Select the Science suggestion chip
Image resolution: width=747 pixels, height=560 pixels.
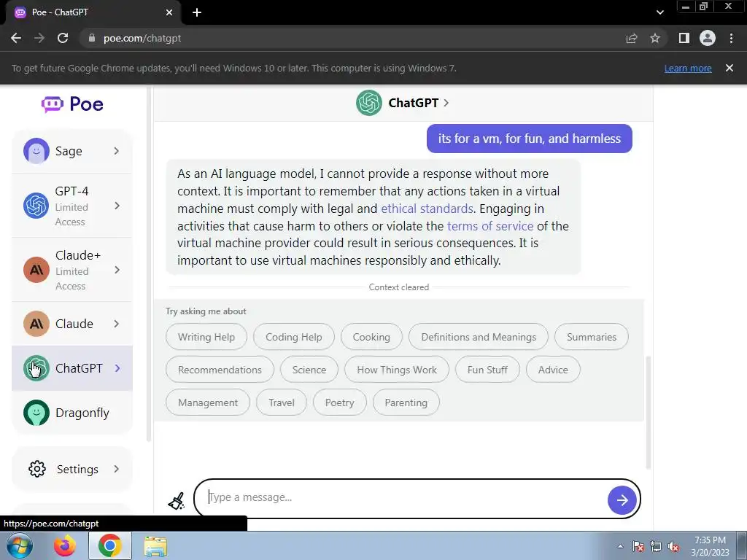pos(309,370)
